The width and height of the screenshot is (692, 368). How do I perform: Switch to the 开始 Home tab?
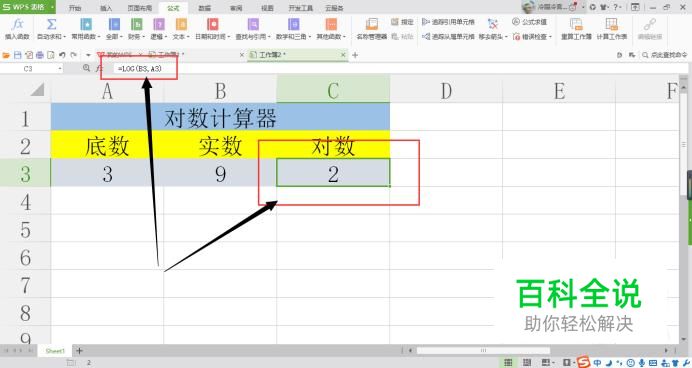75,8
